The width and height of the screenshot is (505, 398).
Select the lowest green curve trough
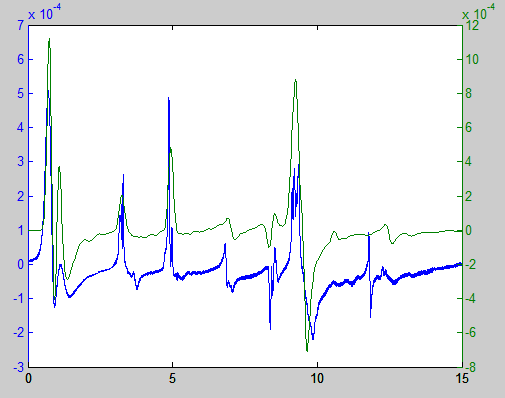(307, 350)
